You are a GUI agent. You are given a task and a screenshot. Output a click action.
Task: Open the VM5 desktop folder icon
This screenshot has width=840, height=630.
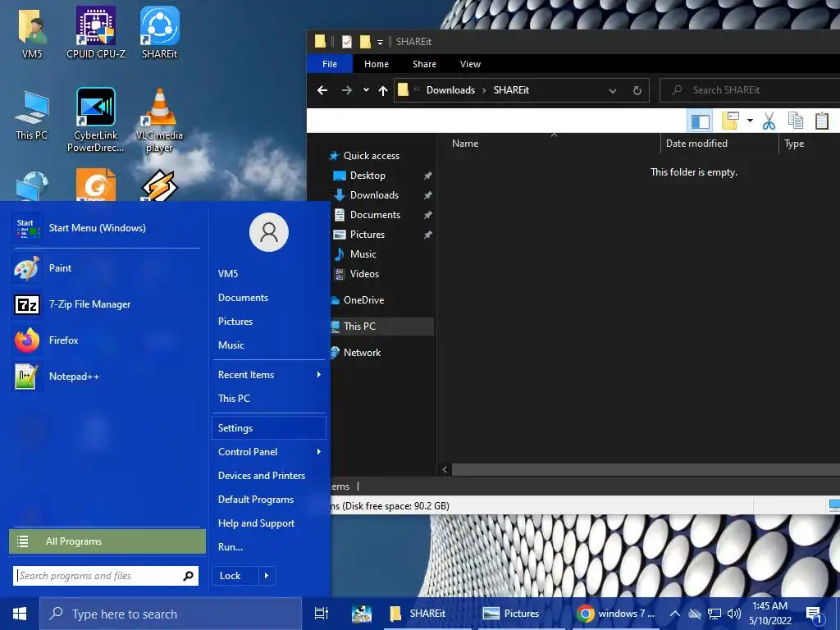point(32,32)
